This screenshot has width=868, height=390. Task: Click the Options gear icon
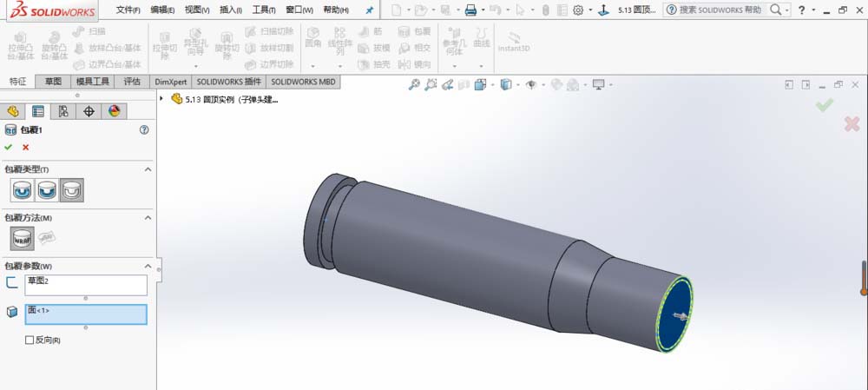[x=578, y=10]
